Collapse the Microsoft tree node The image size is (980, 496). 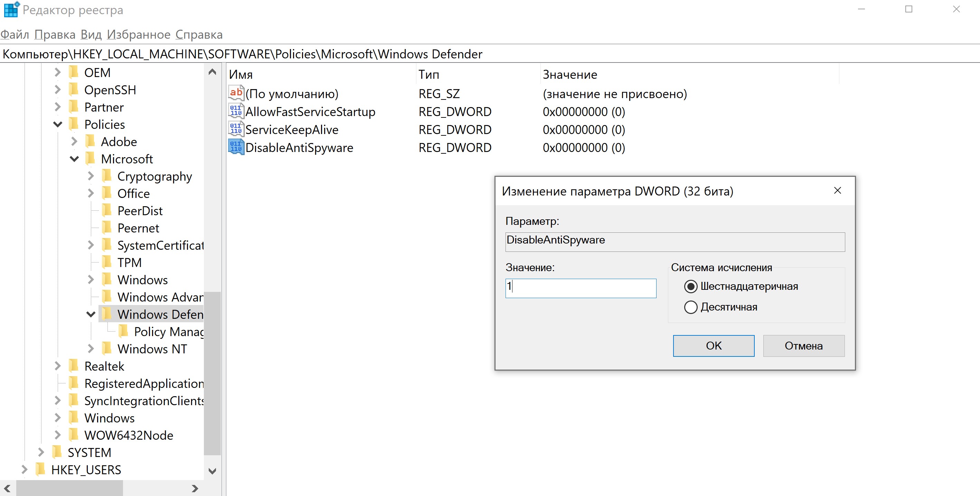coord(74,159)
